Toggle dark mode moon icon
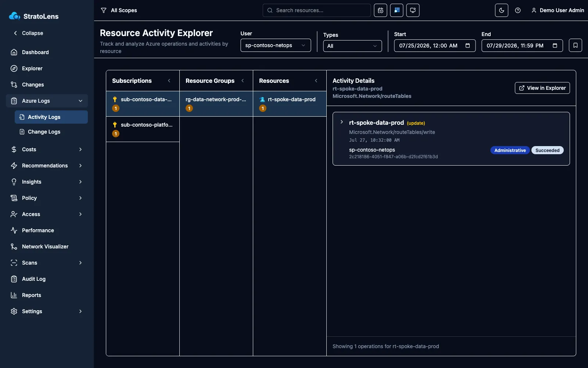This screenshot has height=368, width=588. (501, 10)
